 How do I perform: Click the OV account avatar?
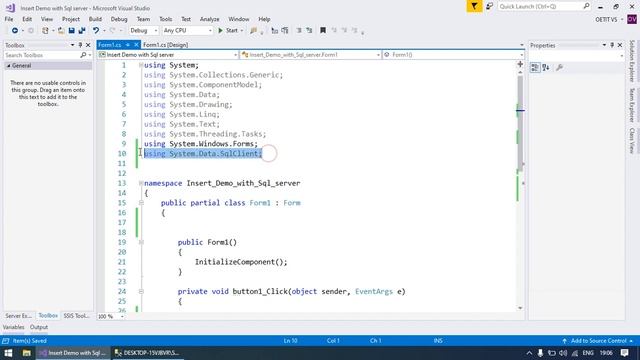[x=632, y=19]
